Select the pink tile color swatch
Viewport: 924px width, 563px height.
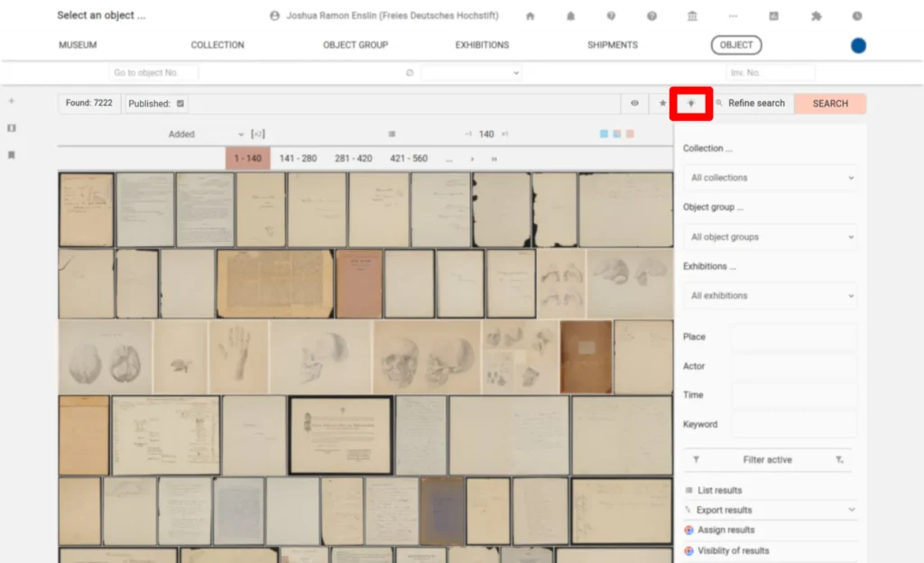click(x=630, y=134)
